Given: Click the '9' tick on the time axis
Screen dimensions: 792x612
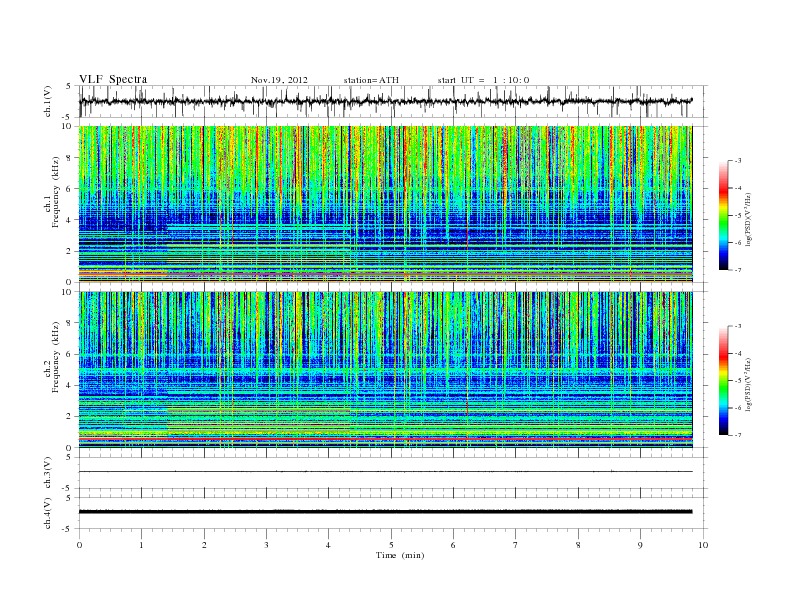Looking at the screenshot, I should (640, 545).
